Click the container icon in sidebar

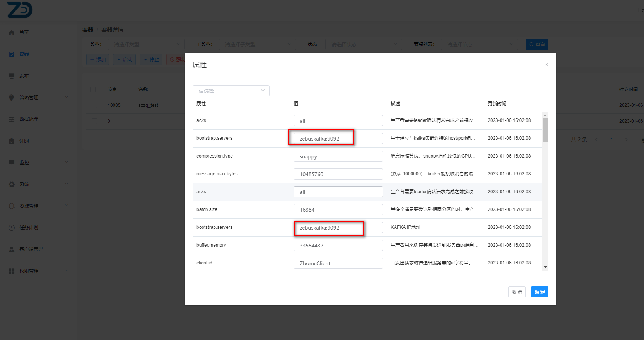click(12, 54)
